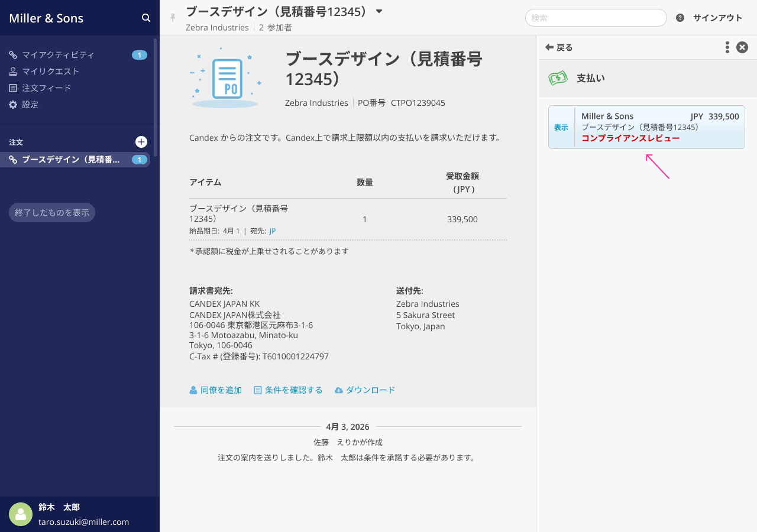Click the badge on マイアクティビティ

tap(140, 55)
